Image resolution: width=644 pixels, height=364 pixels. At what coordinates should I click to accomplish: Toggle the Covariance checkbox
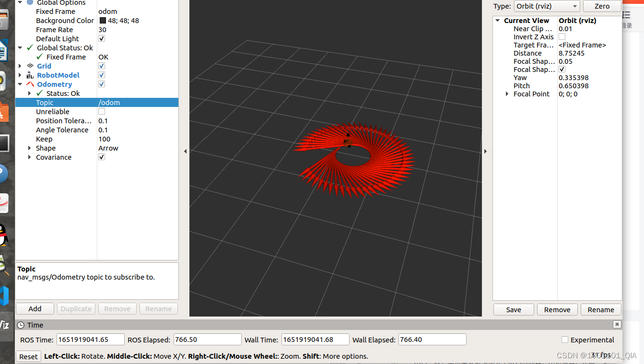pyautogui.click(x=102, y=157)
